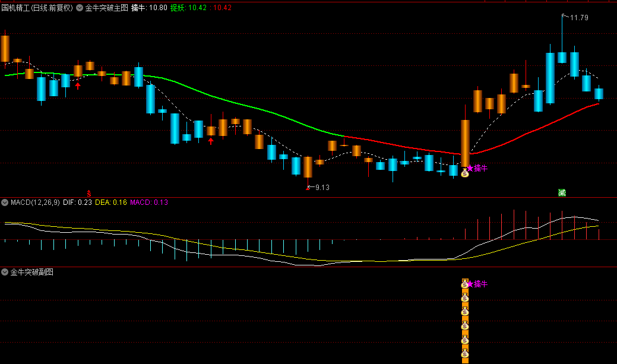This screenshot has width=617, height=364.
Task: Click the 金牛突破副图 panel title
Action: tap(32, 272)
